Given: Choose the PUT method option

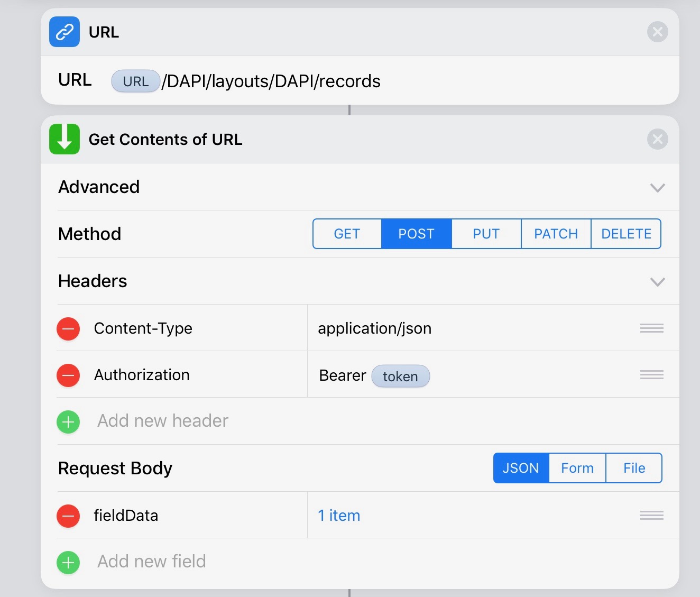Looking at the screenshot, I should (486, 234).
